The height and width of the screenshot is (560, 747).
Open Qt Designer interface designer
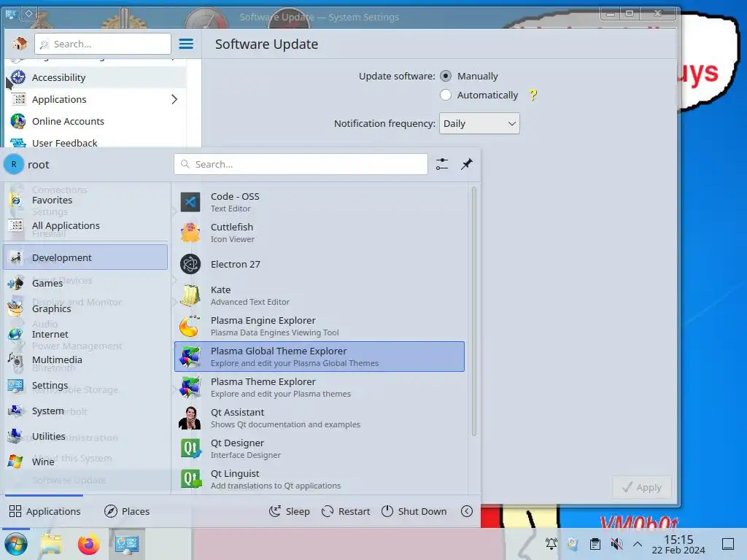(x=320, y=448)
